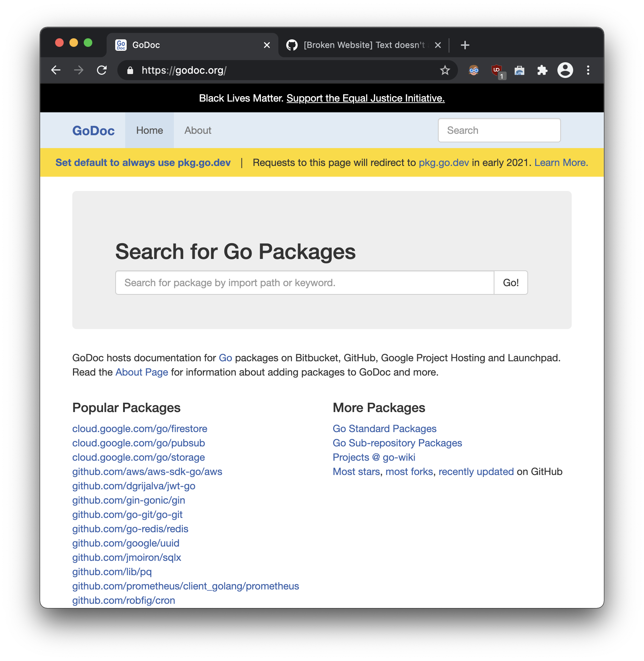This screenshot has width=644, height=661.
Task: Open github.com/go-redis/redis package
Action: point(130,529)
